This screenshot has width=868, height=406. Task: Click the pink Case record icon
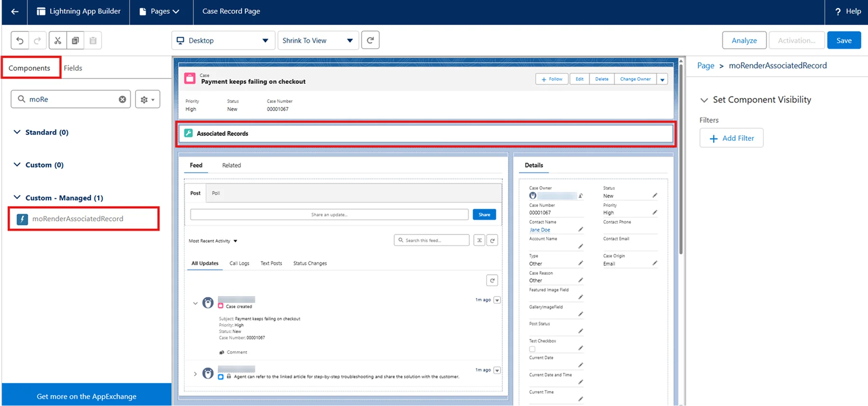pos(190,79)
